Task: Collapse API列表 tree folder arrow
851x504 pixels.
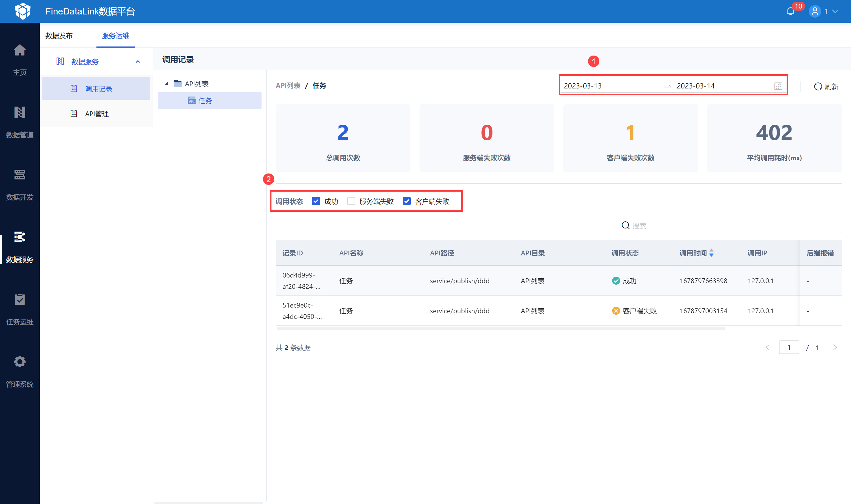Action: [167, 84]
